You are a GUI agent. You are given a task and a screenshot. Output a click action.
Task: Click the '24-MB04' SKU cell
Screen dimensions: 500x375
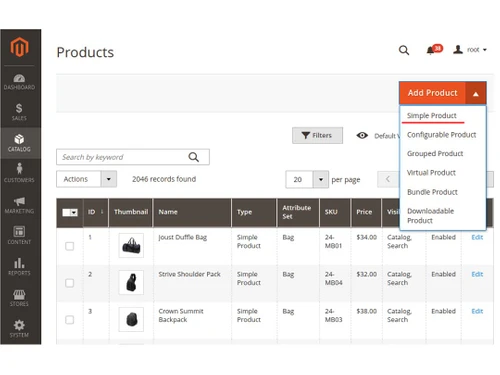[333, 278]
